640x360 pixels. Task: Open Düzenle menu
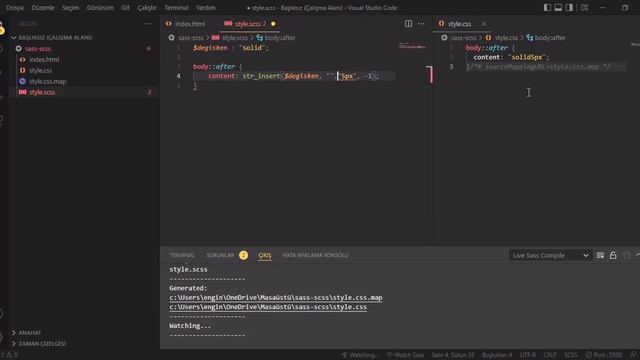tap(43, 7)
